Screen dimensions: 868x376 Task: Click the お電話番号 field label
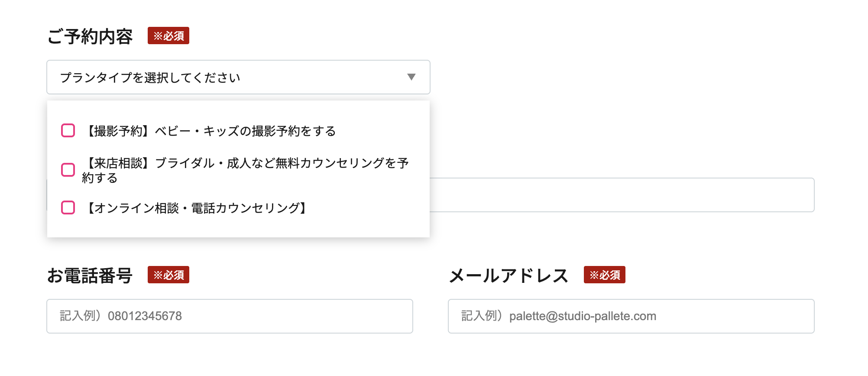coord(90,276)
